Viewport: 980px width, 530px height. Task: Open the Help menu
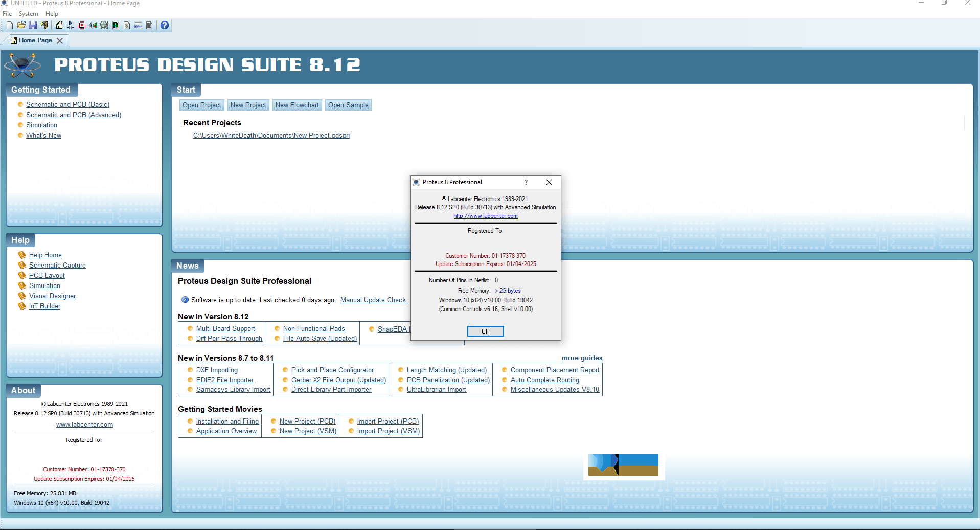[52, 14]
